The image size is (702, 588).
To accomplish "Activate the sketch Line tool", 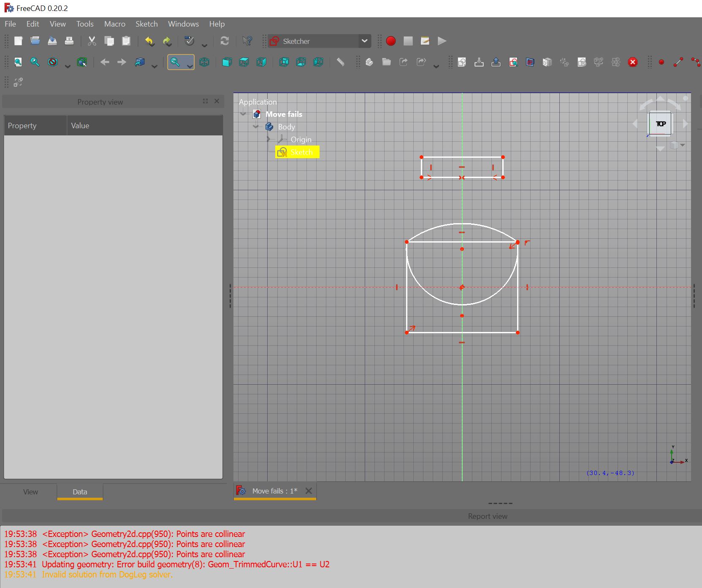I will point(678,62).
